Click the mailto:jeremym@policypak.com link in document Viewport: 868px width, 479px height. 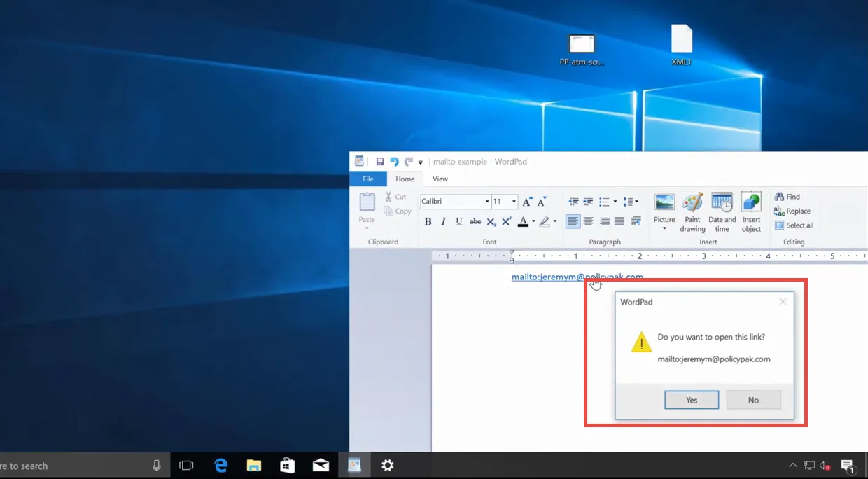[x=577, y=277]
